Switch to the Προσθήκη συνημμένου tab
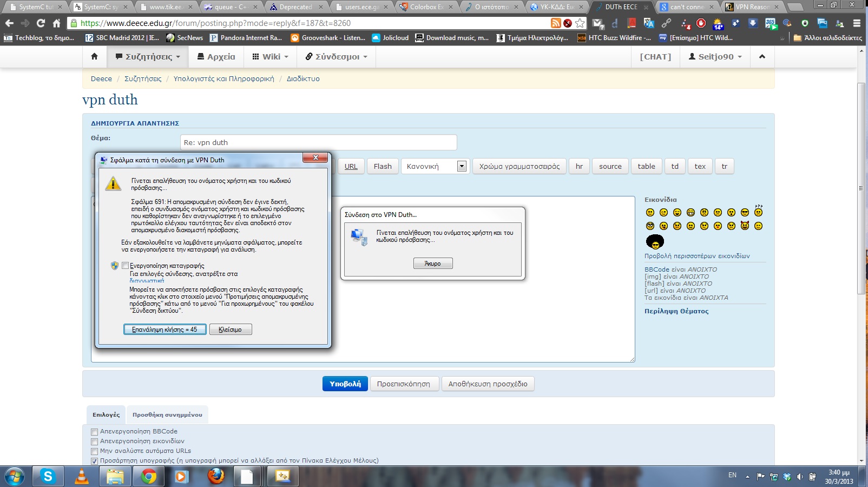 coord(167,415)
